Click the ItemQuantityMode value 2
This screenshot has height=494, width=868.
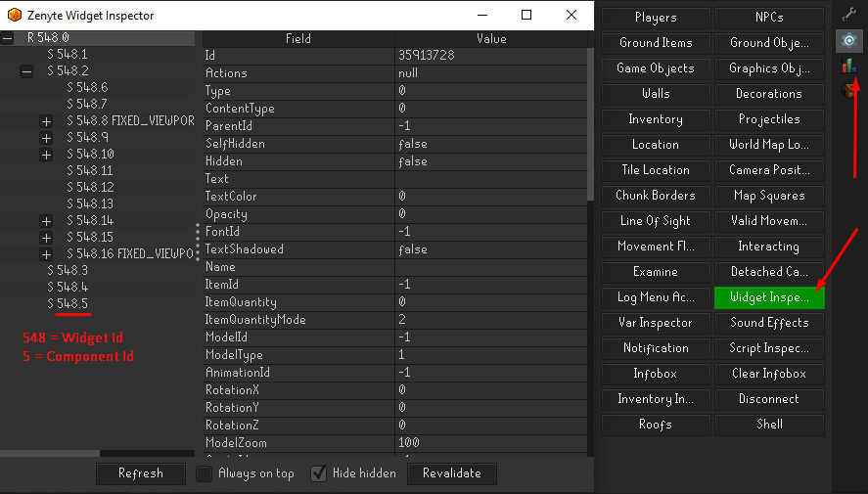click(x=402, y=319)
